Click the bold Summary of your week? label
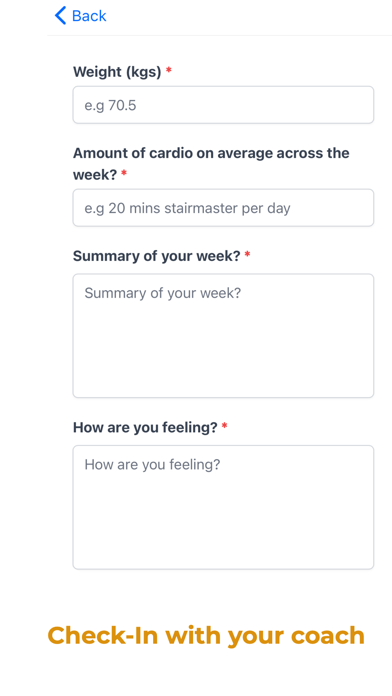 click(x=156, y=256)
